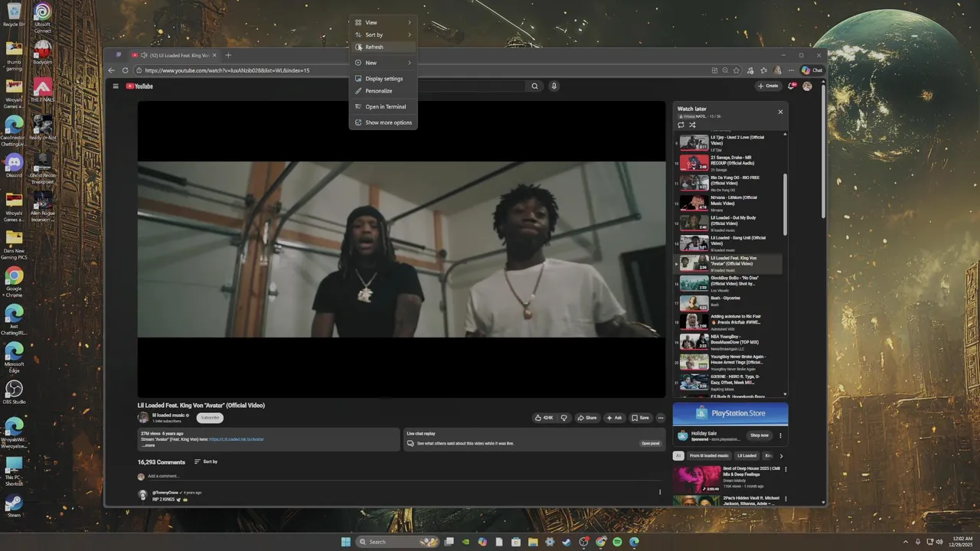Select Show more options in context menu
The width and height of the screenshot is (980, 551).
click(383, 122)
